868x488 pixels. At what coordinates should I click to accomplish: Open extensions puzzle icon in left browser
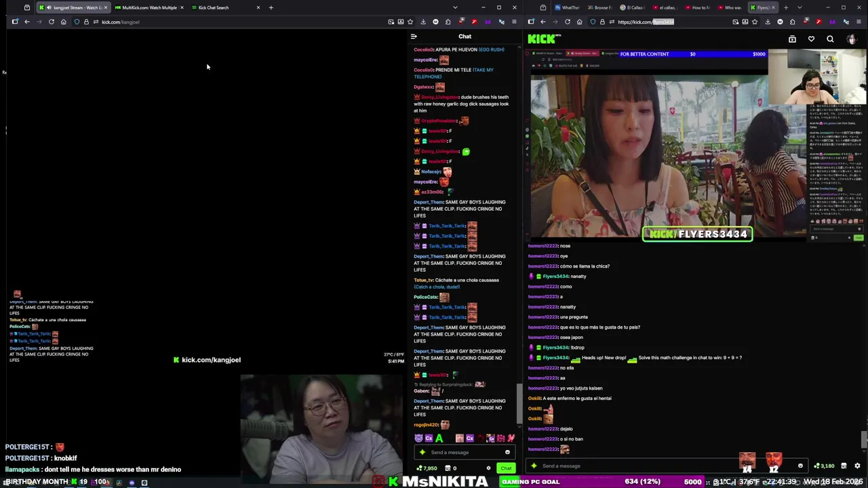(x=448, y=22)
